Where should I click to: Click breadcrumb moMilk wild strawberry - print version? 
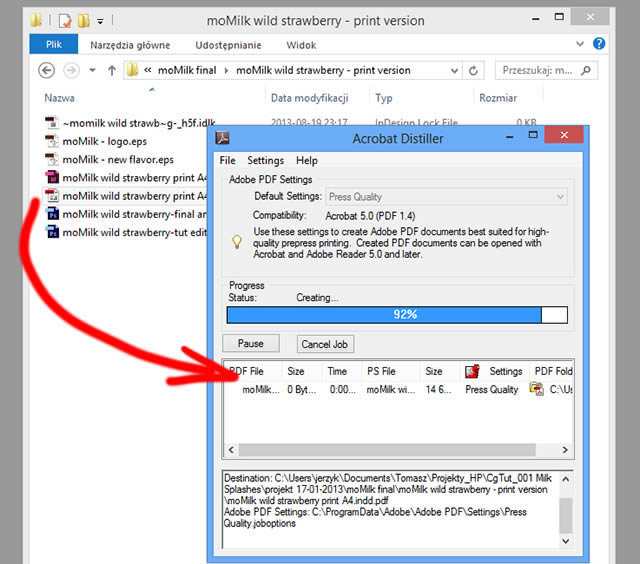point(323,70)
